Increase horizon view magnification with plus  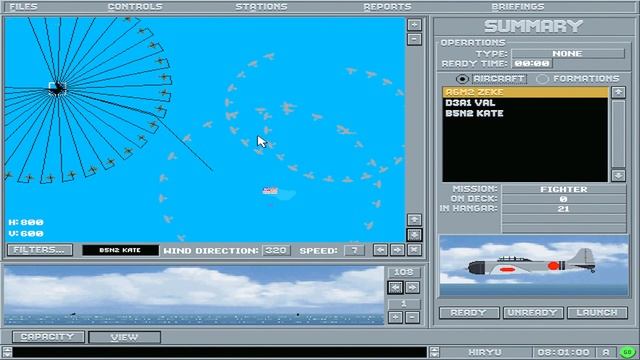click(395, 317)
